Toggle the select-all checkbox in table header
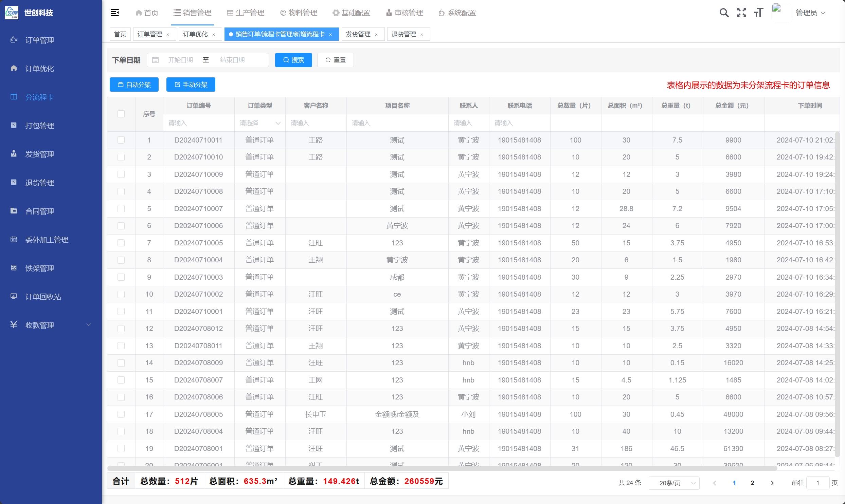 point(121,114)
